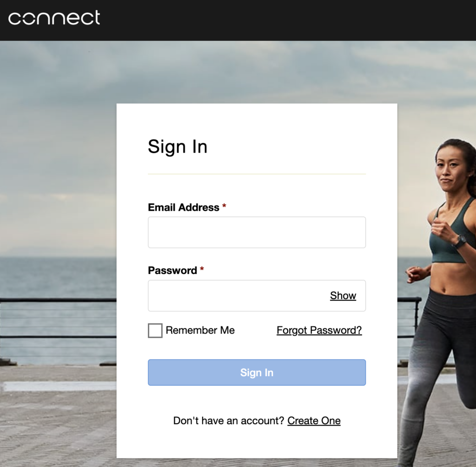This screenshot has height=467, width=476.
Task: Click the Email Address field label
Action: (x=183, y=207)
